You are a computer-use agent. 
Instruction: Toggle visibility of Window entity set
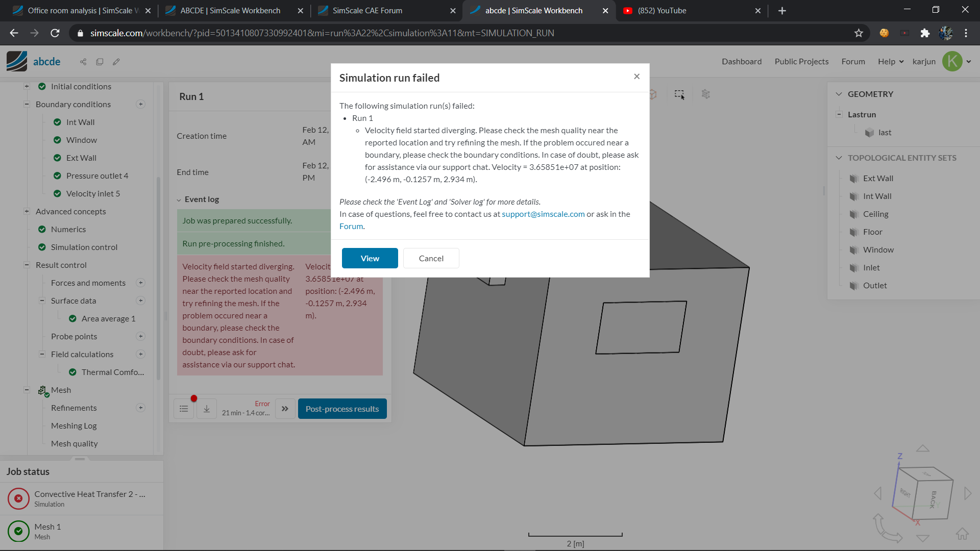coord(853,250)
